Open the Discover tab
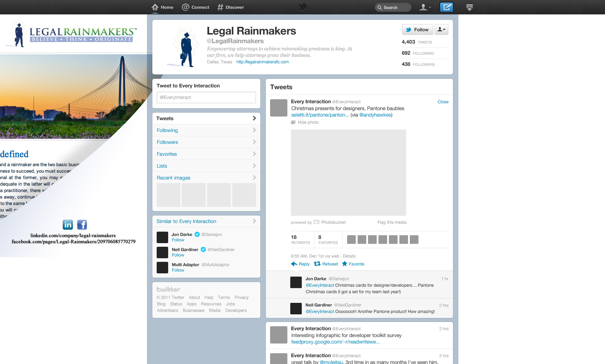Viewport: 605px width, 364px height. tap(230, 7)
